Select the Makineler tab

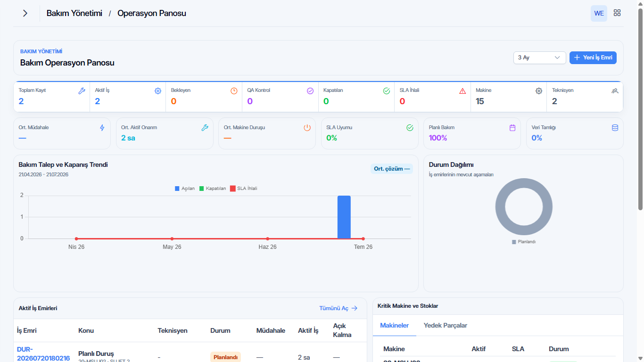395,325
